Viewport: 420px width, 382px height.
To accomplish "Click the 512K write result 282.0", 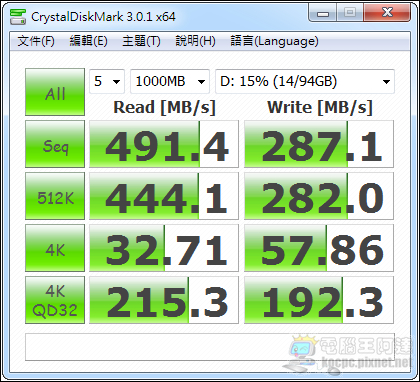I will tap(319, 196).
